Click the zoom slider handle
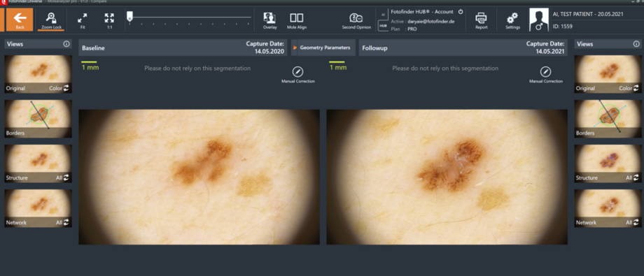This screenshot has width=644, height=276. 129,16
